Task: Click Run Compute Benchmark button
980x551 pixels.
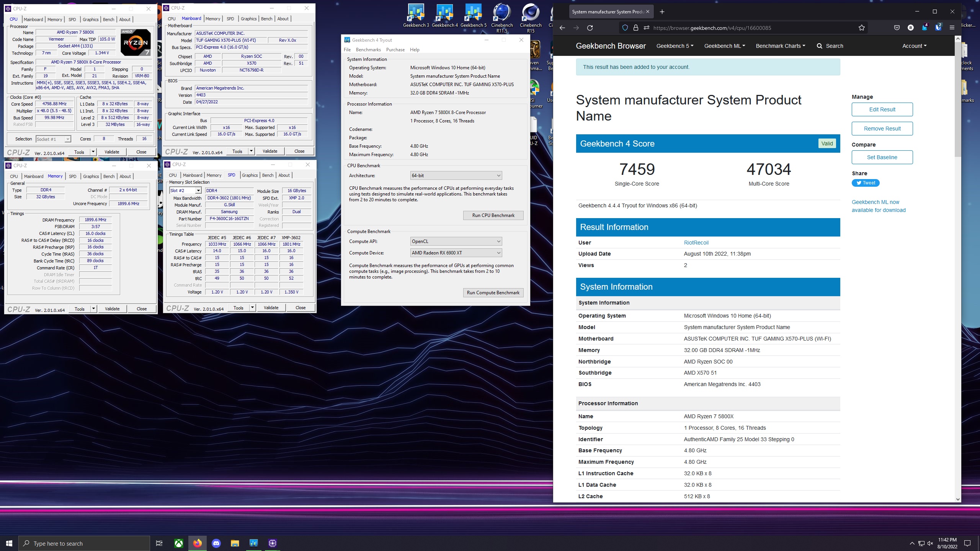Action: (x=493, y=293)
